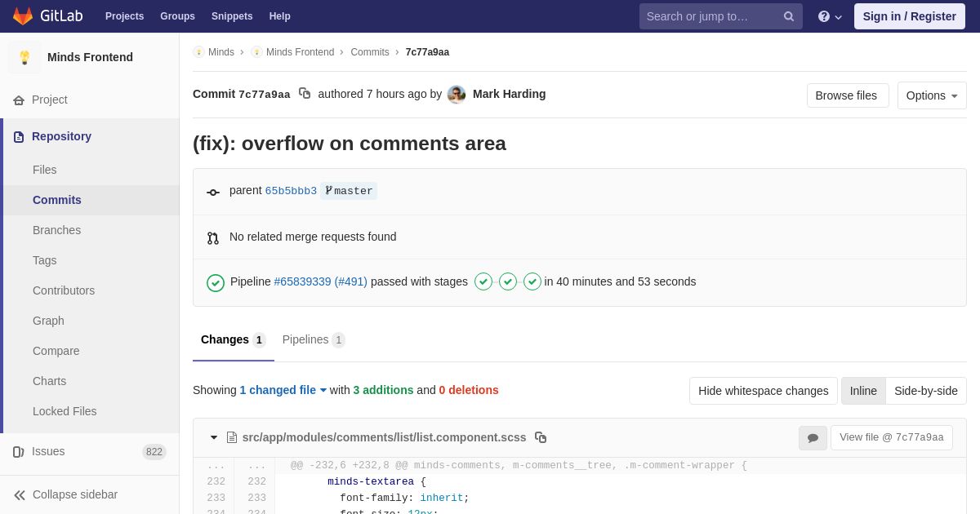The height and width of the screenshot is (514, 980).
Task: Switch diff view to Side-by-side
Action: [925, 391]
